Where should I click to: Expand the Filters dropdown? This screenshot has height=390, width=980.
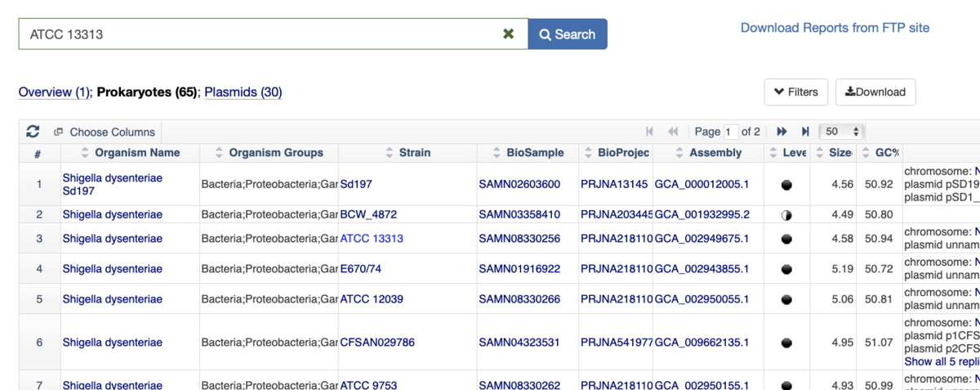[796, 92]
